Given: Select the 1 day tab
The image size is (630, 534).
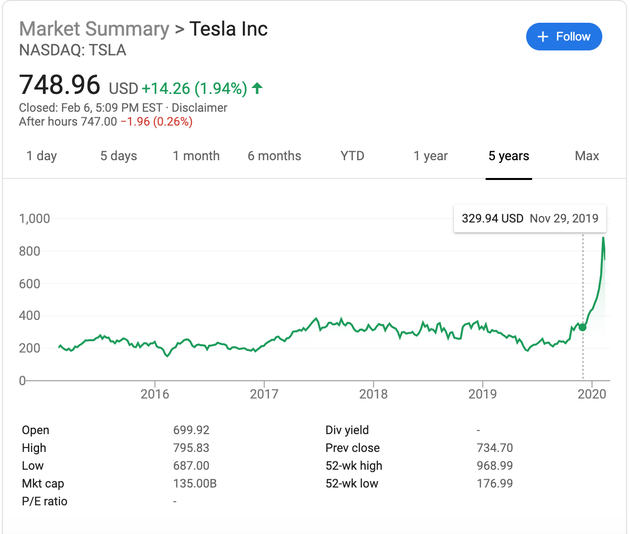Looking at the screenshot, I should [x=41, y=156].
